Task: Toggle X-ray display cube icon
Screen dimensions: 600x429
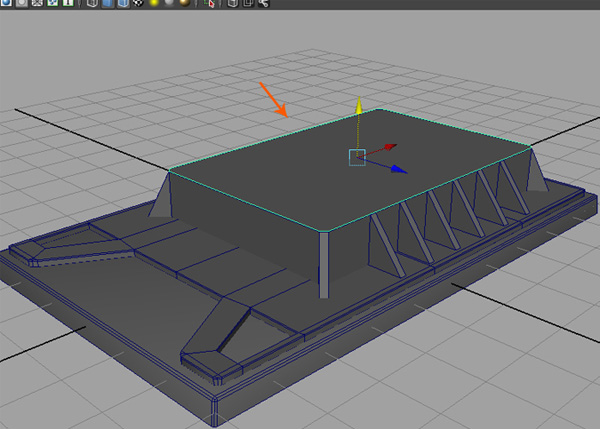Action: pyautogui.click(x=233, y=3)
